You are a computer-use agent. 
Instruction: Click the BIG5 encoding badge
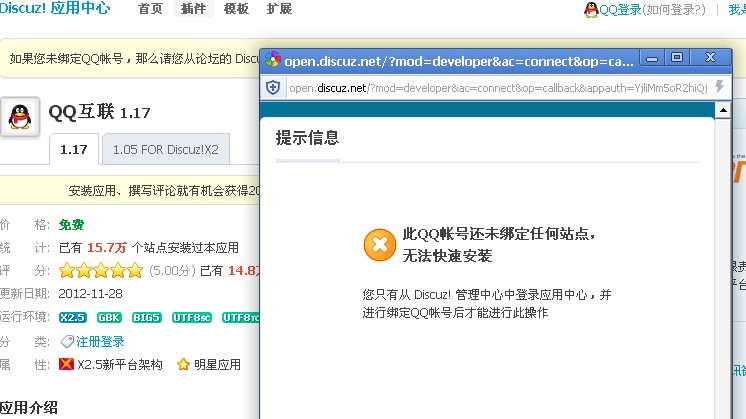click(147, 317)
